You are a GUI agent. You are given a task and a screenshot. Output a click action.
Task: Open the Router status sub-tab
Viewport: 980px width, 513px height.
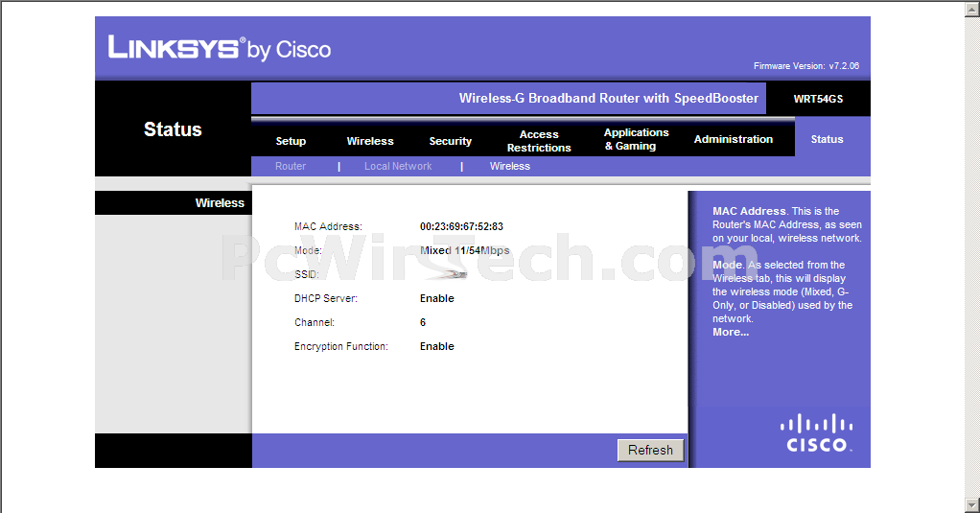(291, 166)
